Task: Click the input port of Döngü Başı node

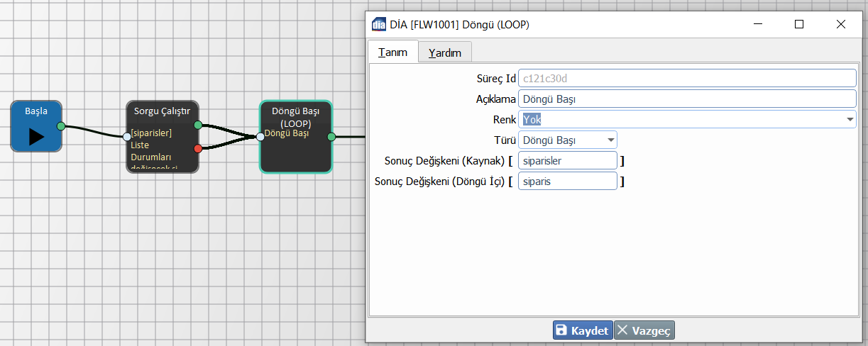Action: click(x=260, y=136)
